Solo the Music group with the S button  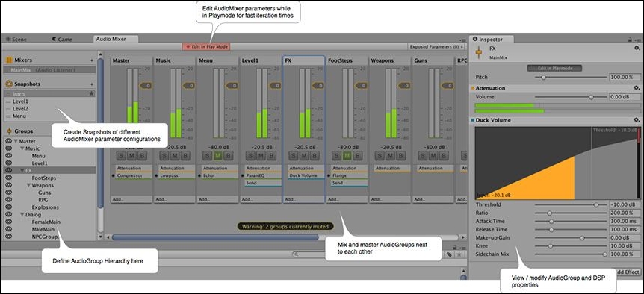click(164, 155)
